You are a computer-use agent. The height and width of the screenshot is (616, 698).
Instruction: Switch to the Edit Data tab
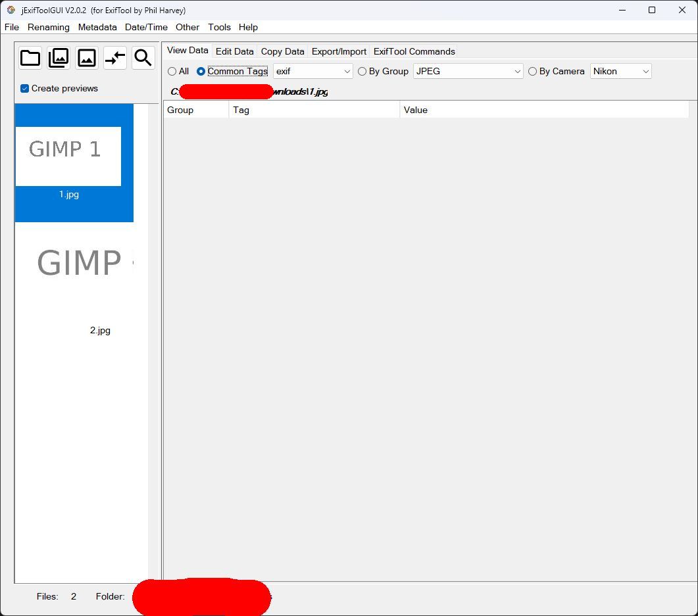[235, 51]
